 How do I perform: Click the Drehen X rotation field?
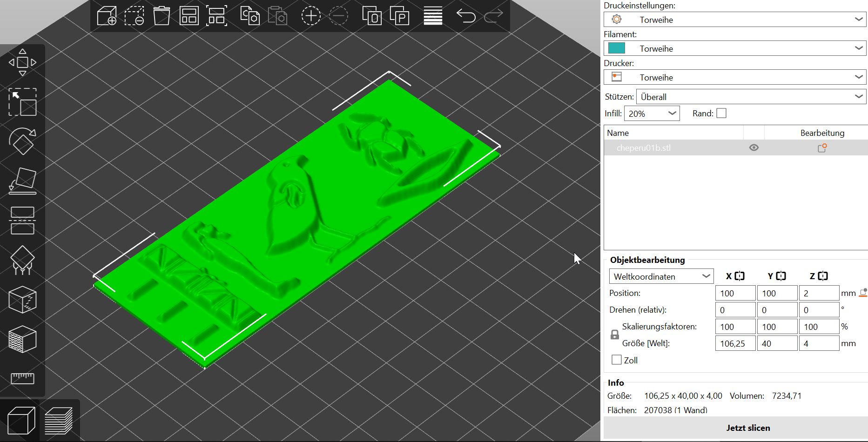tap(735, 310)
